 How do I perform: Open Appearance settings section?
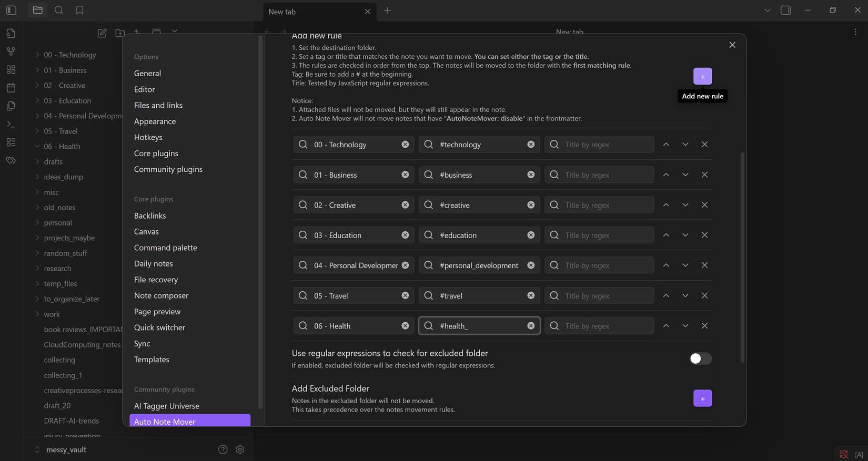pyautogui.click(x=155, y=121)
